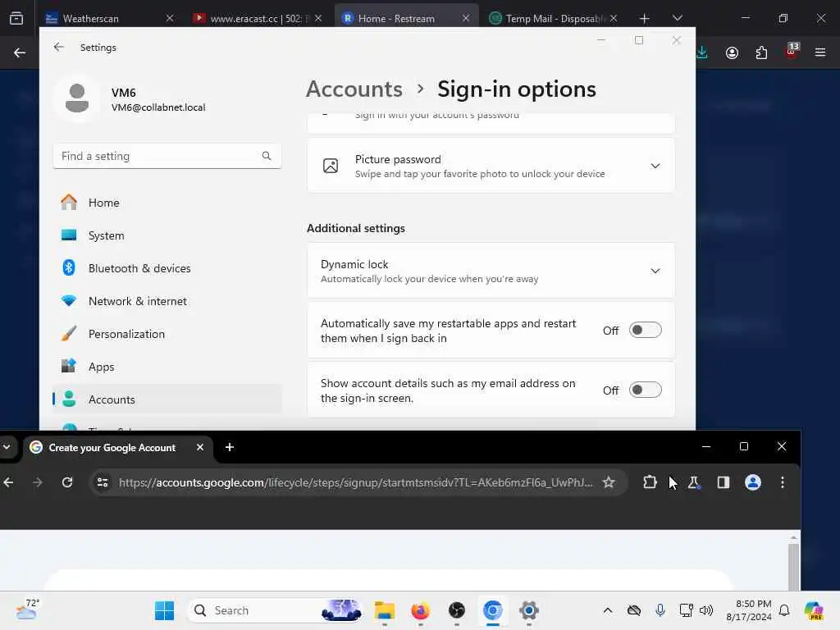
Task: Open Chrome side panel
Action: coord(724,482)
